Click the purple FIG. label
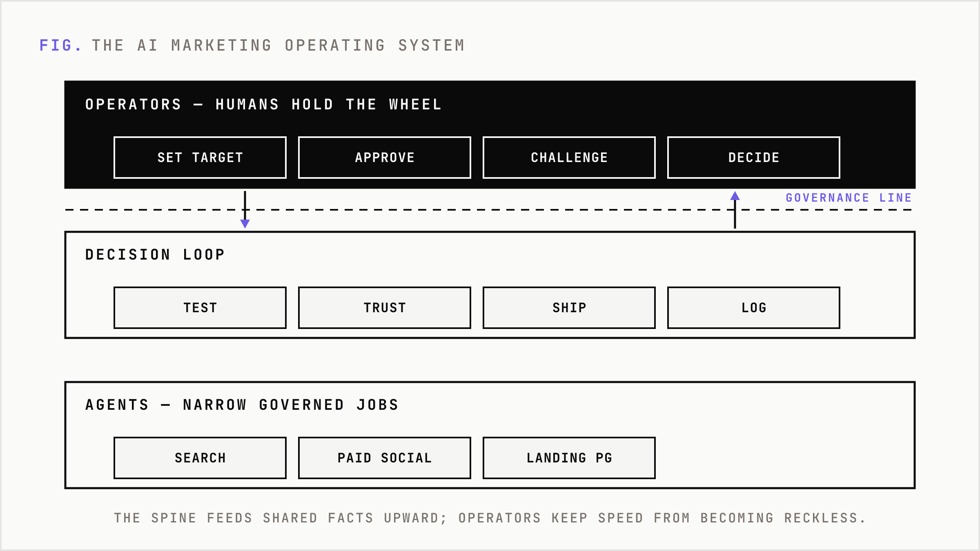This screenshot has height=551, width=980. pos(61,45)
